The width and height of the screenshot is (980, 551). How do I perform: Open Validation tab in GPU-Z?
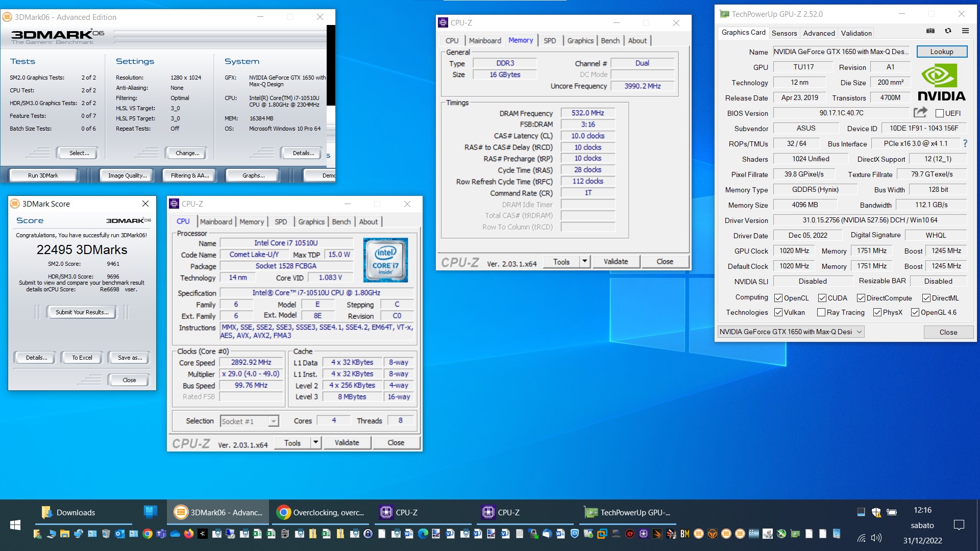tap(856, 33)
